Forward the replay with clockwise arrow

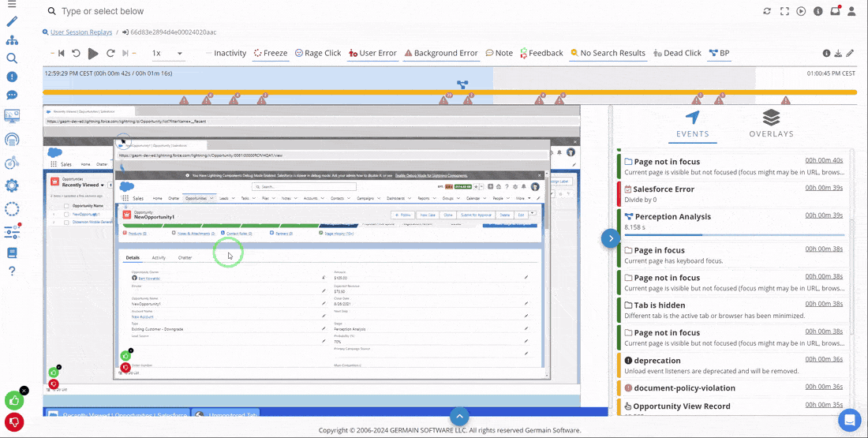pyautogui.click(x=110, y=53)
